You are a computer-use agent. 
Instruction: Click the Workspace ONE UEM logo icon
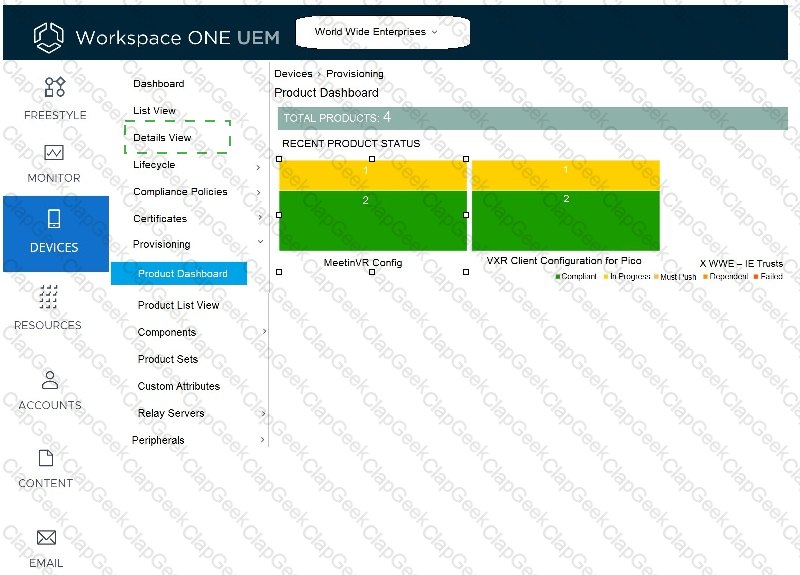tap(48, 37)
